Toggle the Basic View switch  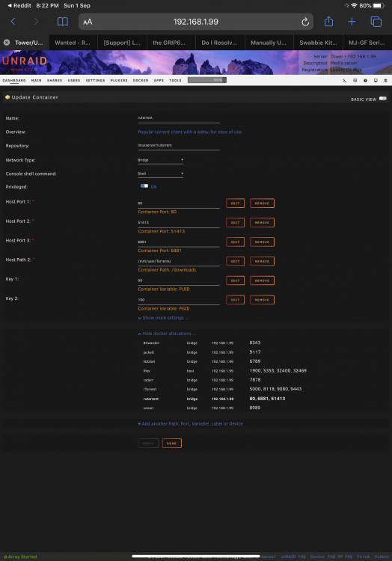click(x=383, y=99)
